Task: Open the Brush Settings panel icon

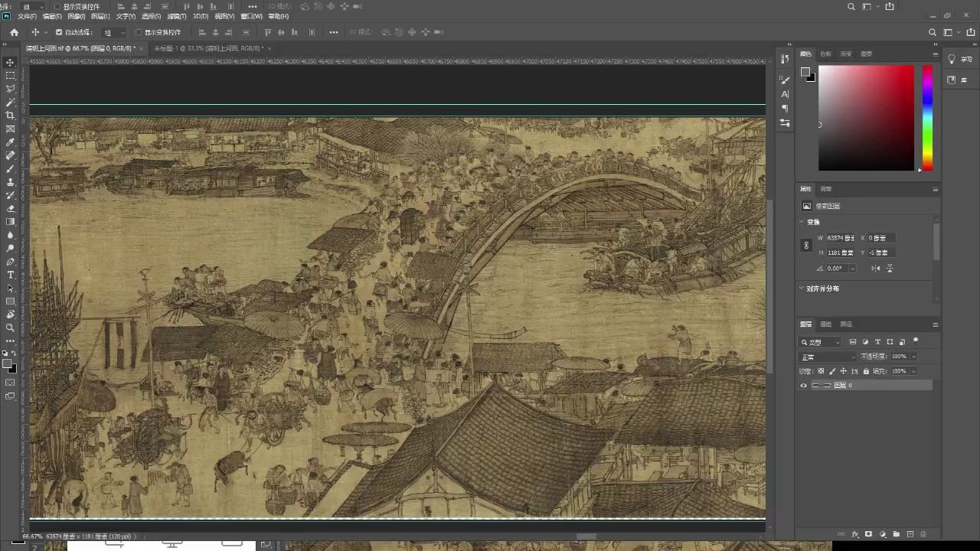Action: click(785, 80)
